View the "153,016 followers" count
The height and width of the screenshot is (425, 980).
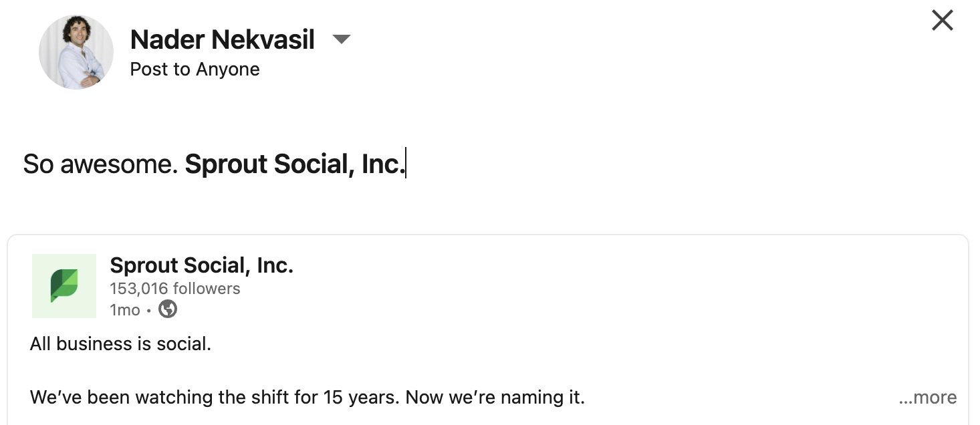[174, 288]
